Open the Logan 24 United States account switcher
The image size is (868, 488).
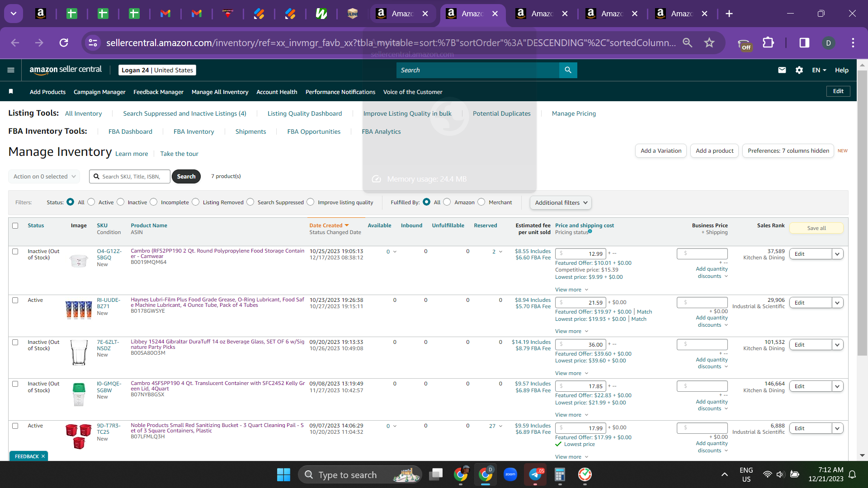[157, 70]
